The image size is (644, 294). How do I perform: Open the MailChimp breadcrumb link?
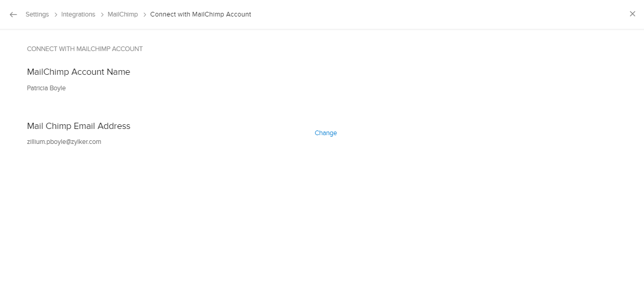(123, 14)
